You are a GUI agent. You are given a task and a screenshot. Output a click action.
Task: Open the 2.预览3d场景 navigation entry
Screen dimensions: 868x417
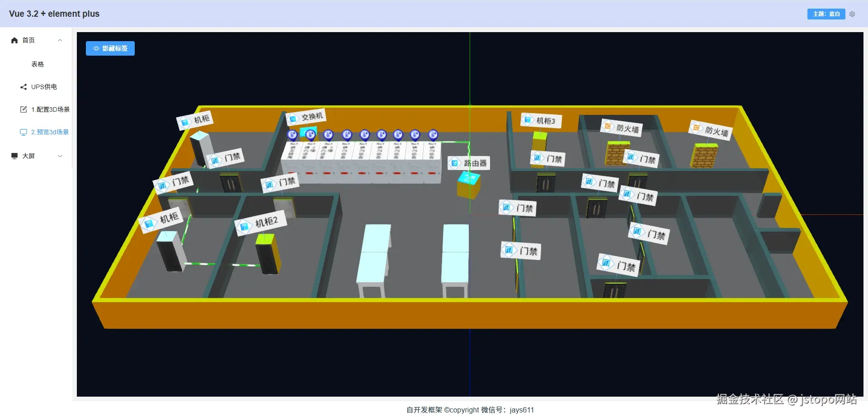(x=49, y=132)
